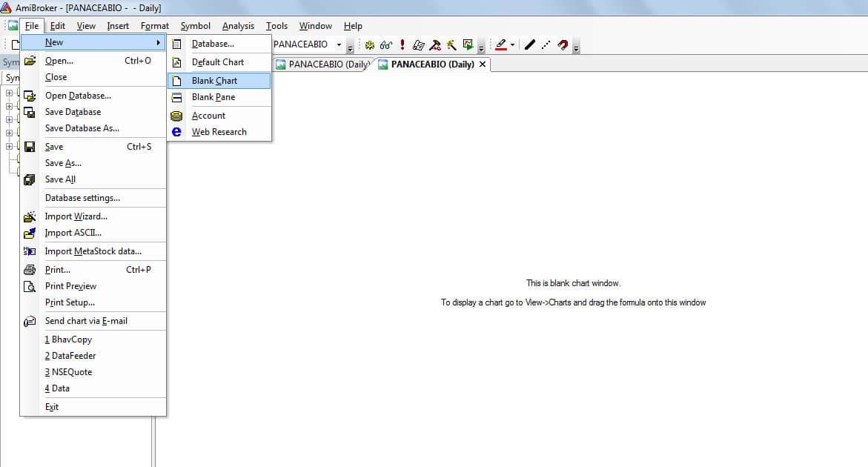Click the highlighter annotation tool
The width and height of the screenshot is (868, 467).
(x=502, y=43)
